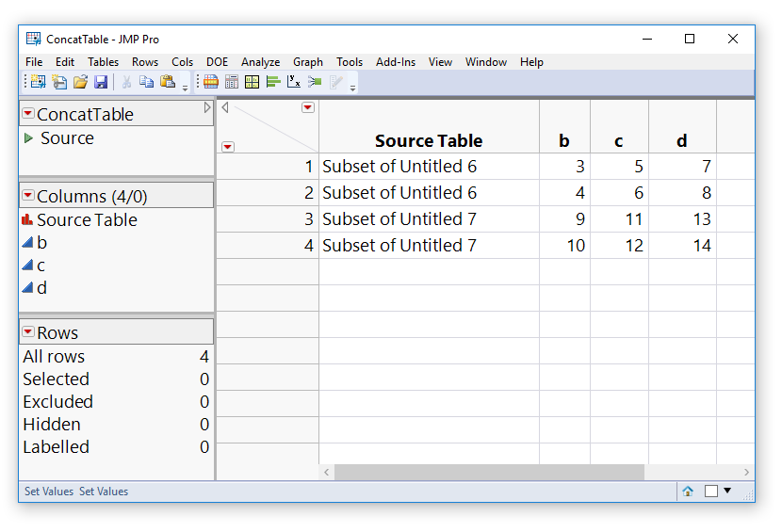The width and height of the screenshot is (782, 532).
Task: Select row number 3
Action: coord(268,219)
